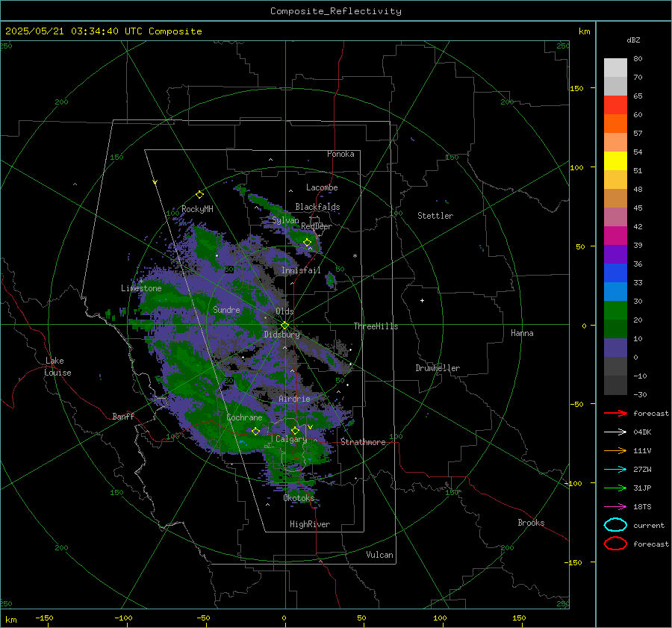Click the Calgary city label

291,439
